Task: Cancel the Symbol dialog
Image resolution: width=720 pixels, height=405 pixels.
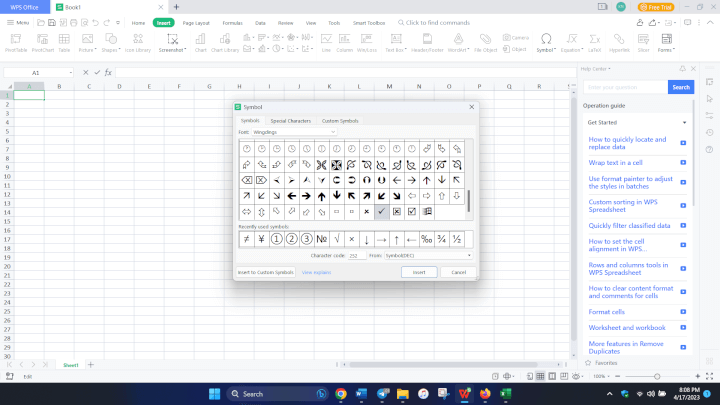Action: pos(458,272)
